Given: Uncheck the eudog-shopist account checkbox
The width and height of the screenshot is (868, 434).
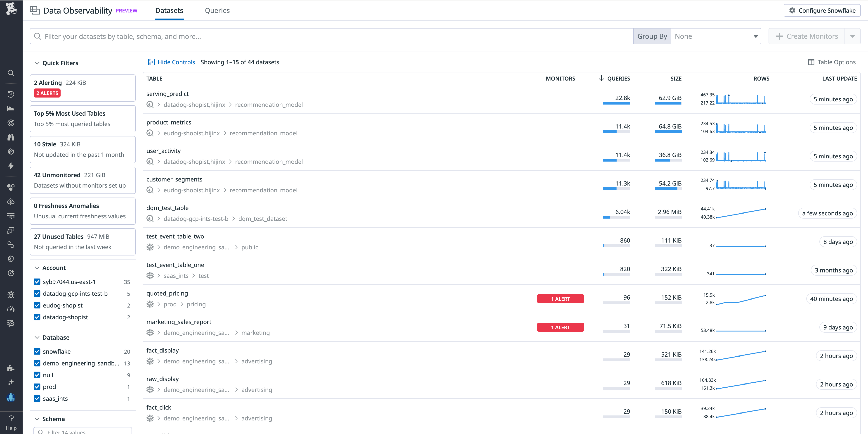Looking at the screenshot, I should pyautogui.click(x=37, y=305).
